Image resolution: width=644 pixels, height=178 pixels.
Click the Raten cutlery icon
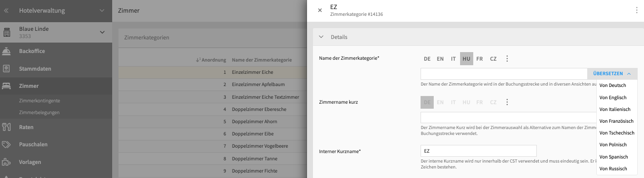coord(6,127)
